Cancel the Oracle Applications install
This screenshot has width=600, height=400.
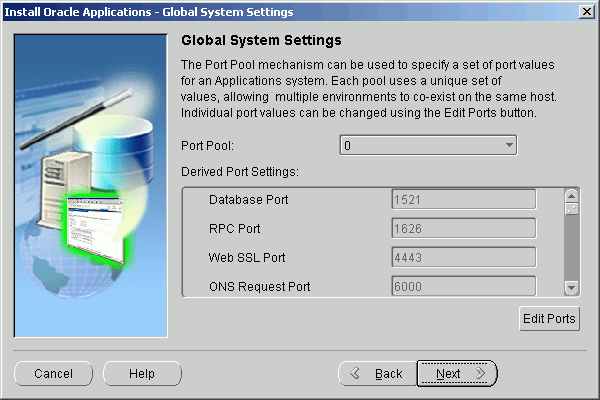(54, 373)
